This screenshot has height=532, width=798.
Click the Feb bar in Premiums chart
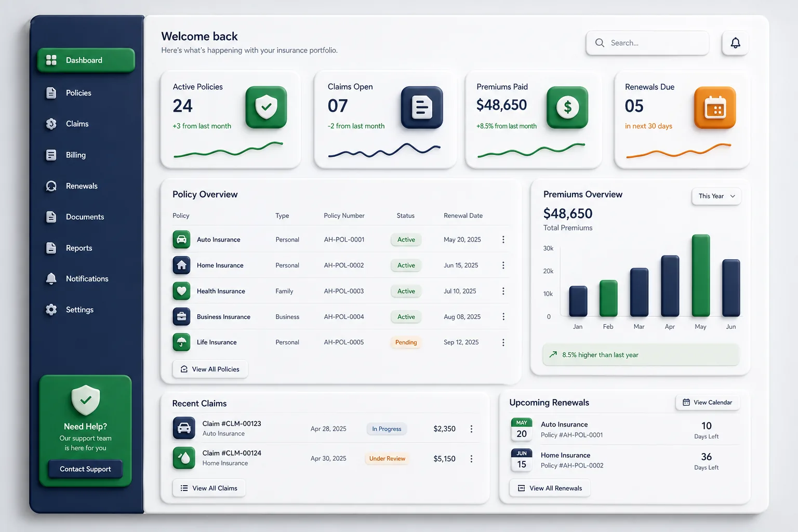coord(608,298)
